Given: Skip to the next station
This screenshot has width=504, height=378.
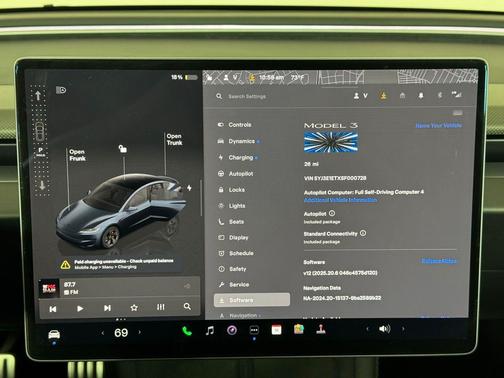Looking at the screenshot, I should point(107,308).
